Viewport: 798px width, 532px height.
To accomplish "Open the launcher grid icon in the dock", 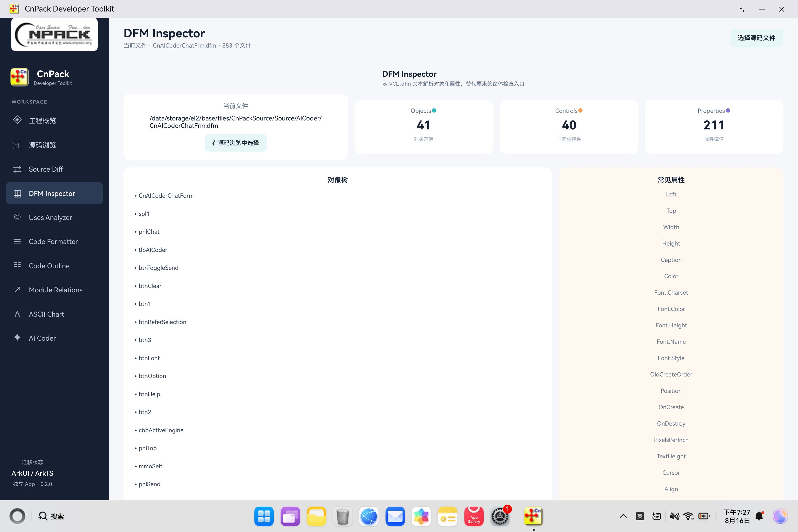I will tap(264, 516).
